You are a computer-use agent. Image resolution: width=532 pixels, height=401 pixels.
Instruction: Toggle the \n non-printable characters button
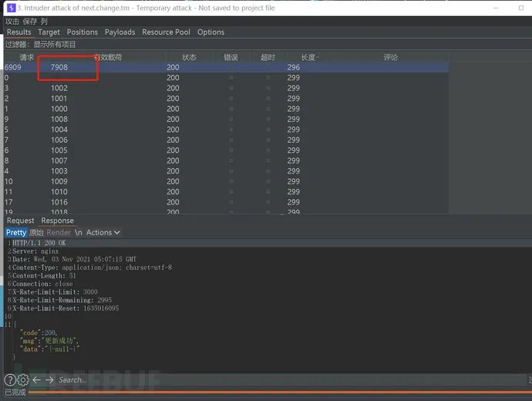[x=78, y=232]
